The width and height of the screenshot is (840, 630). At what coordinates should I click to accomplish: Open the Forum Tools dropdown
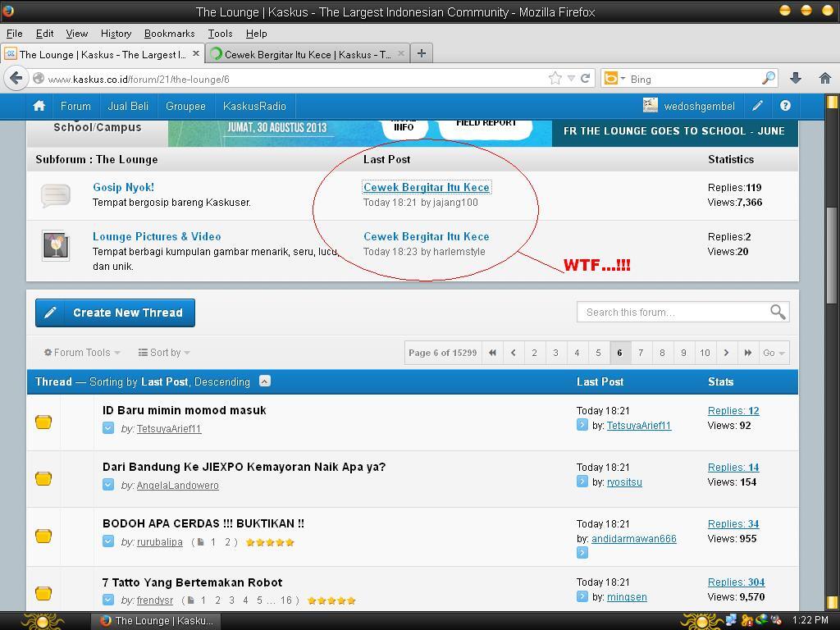(82, 353)
